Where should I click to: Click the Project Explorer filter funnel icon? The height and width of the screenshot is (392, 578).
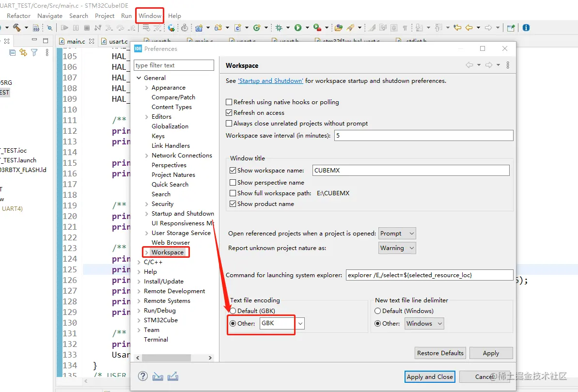click(34, 52)
